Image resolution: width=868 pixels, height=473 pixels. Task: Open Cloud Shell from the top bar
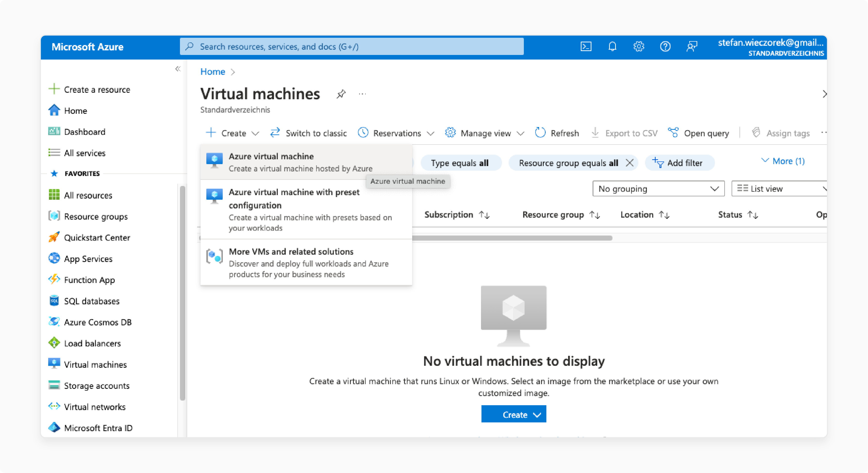(x=586, y=46)
